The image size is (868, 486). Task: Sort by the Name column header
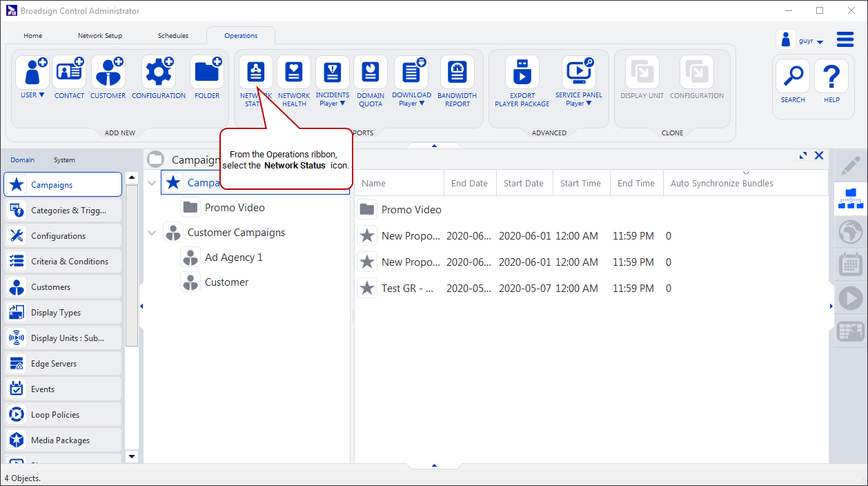(400, 184)
